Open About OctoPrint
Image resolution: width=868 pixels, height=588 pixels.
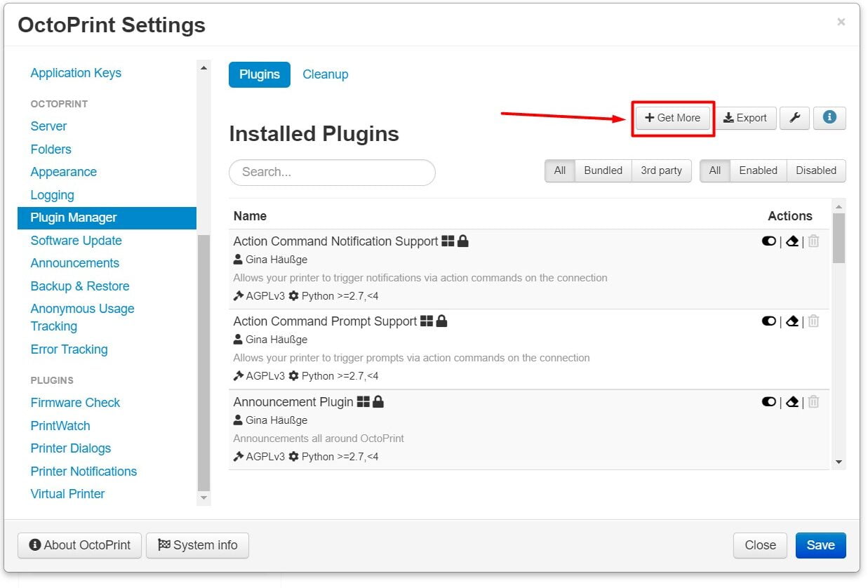(x=79, y=545)
